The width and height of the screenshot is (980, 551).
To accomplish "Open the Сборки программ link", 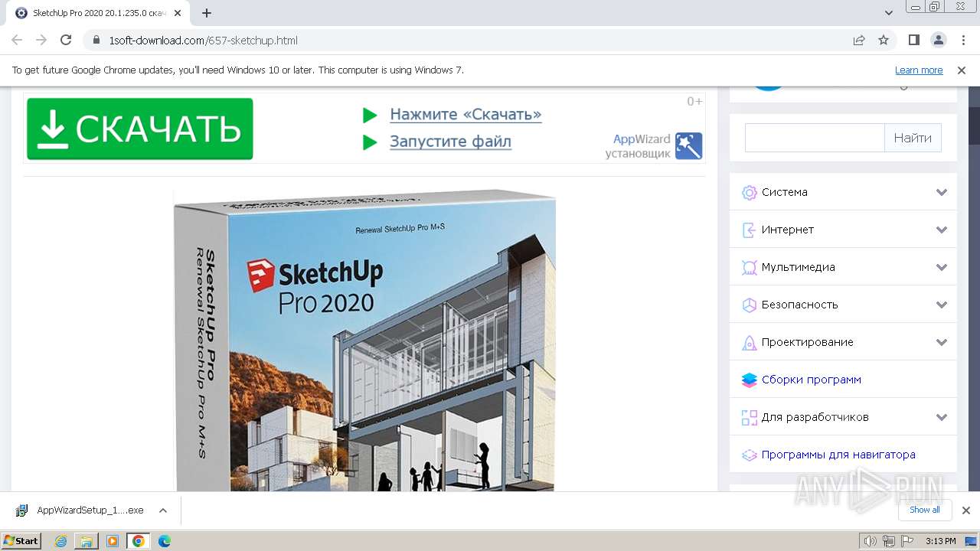I will coord(812,380).
